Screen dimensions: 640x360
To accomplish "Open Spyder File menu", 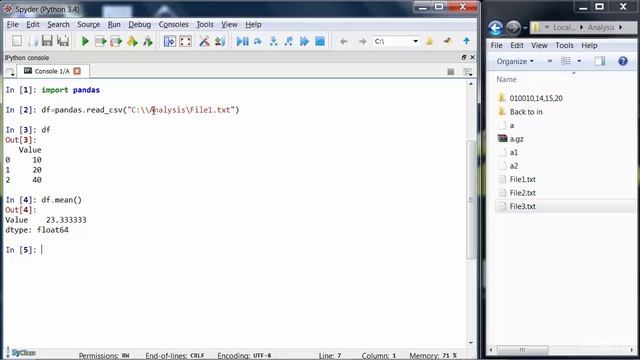I will [x=13, y=24].
